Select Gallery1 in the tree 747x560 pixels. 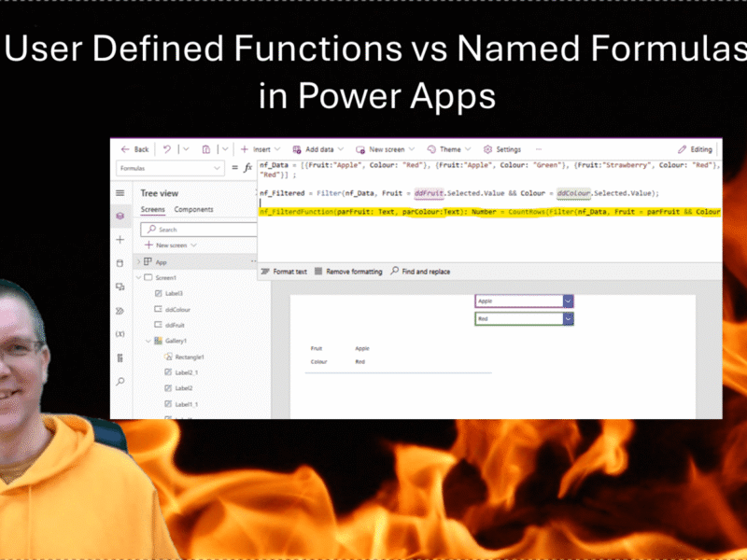click(176, 341)
